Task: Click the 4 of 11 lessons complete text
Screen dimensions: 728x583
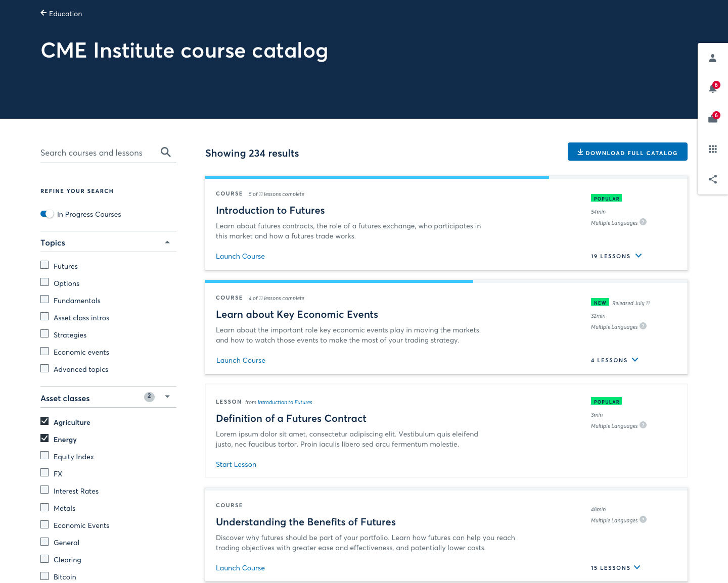Action: click(276, 298)
